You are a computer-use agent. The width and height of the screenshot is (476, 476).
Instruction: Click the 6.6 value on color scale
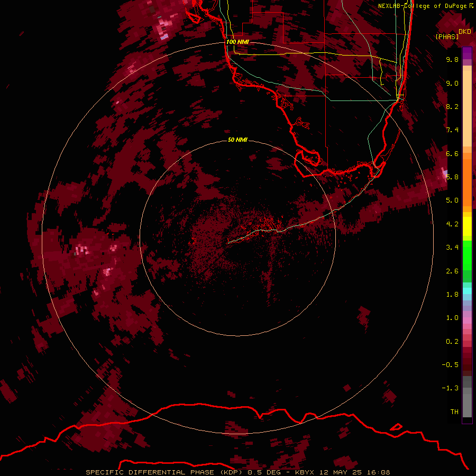[452, 153]
